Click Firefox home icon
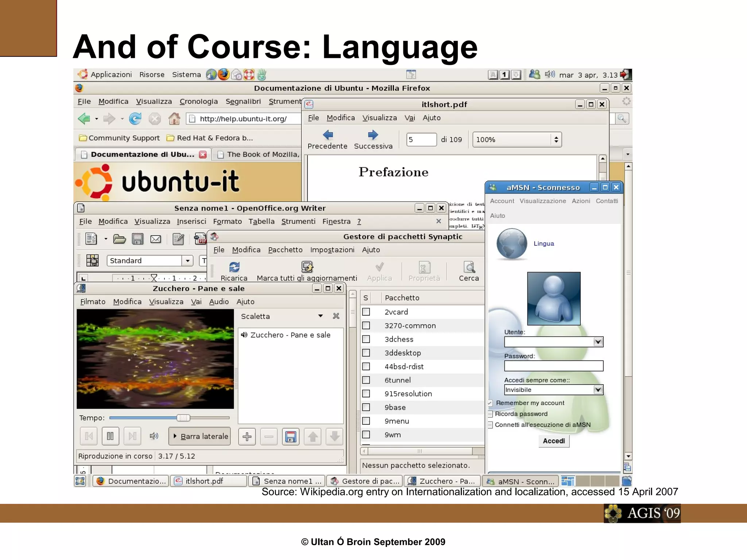Screen dimensions: 747x560 pos(174,119)
